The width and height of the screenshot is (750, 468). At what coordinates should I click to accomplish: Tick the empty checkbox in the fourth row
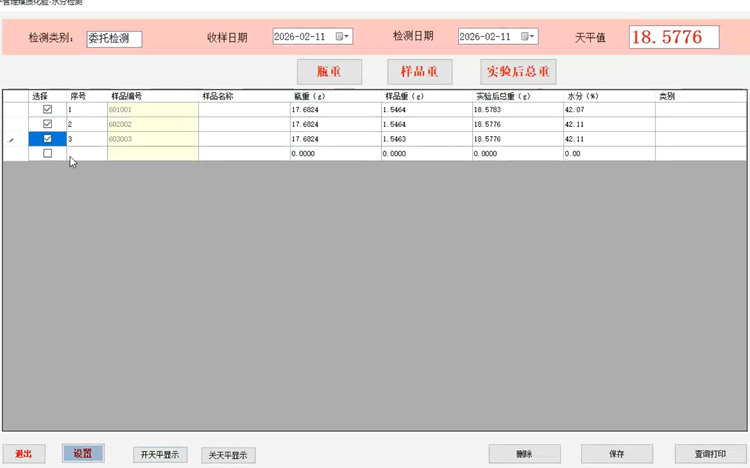47,154
